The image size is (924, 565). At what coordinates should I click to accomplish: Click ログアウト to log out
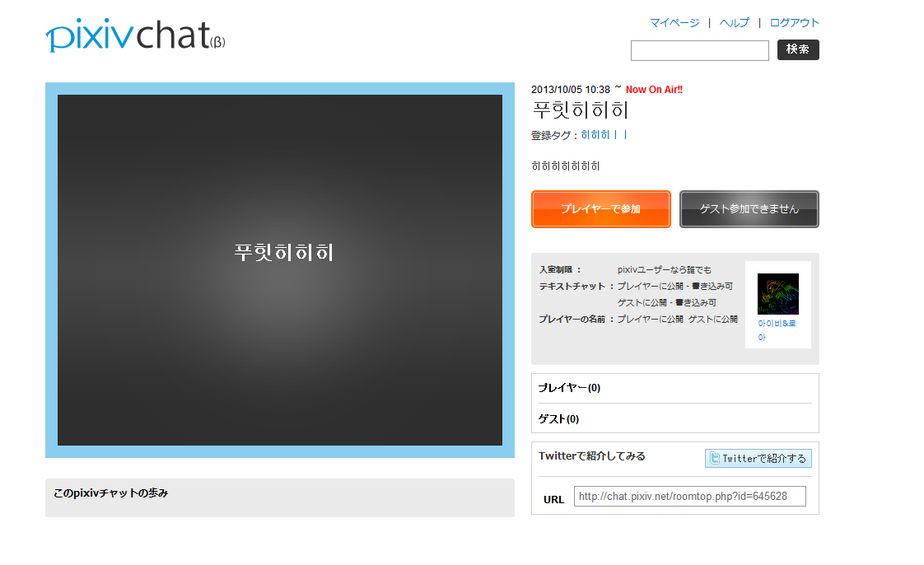tap(794, 23)
